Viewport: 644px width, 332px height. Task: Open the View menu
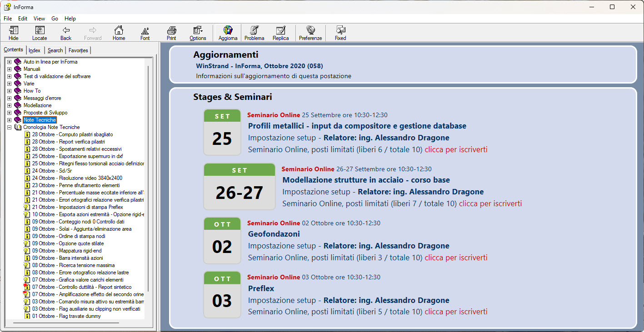(x=39, y=19)
